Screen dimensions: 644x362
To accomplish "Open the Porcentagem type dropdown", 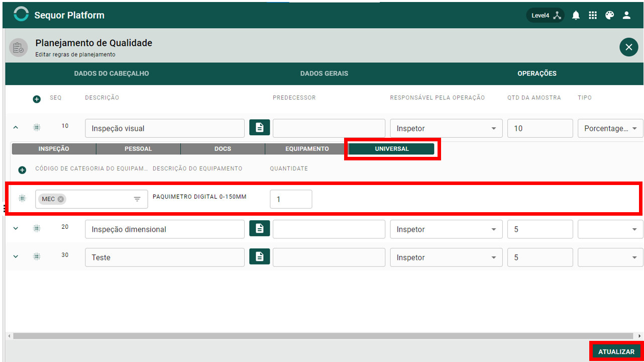I will pyautogui.click(x=610, y=128).
